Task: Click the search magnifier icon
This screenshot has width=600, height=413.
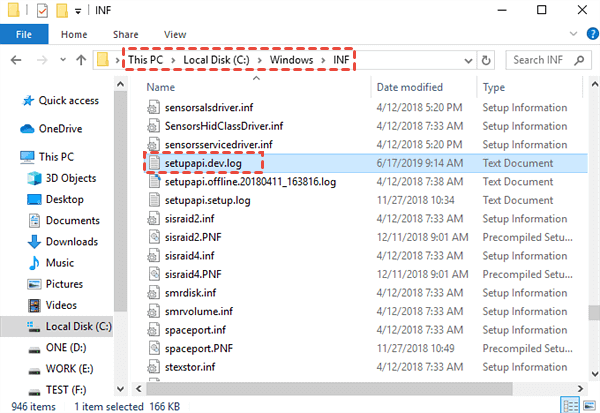Action: pos(579,60)
